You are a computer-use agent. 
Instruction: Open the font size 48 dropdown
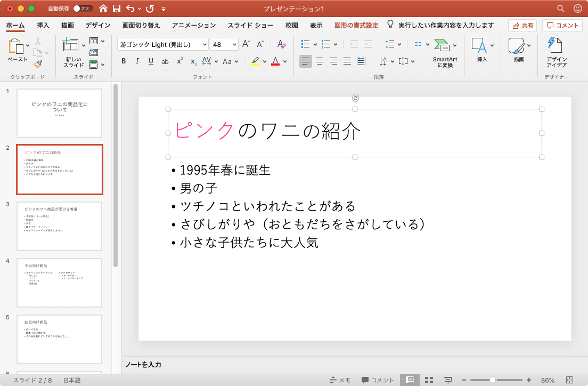click(x=233, y=44)
